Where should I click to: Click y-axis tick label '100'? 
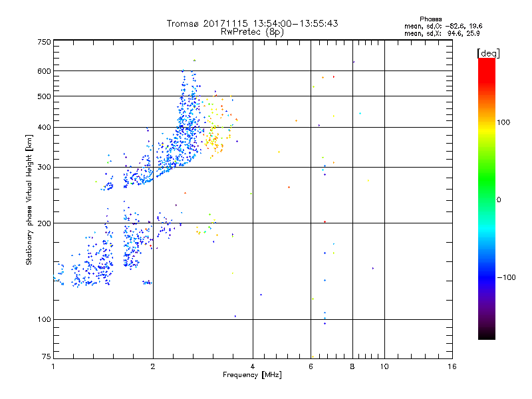[x=44, y=320]
